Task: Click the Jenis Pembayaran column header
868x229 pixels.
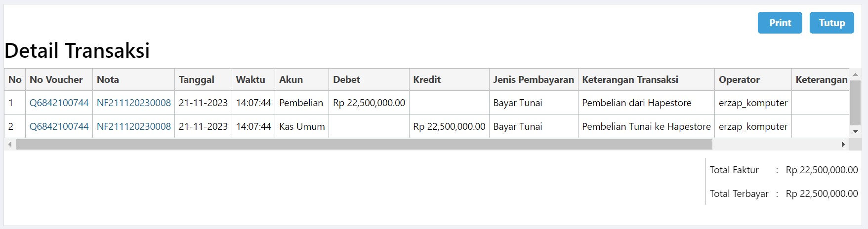Action: click(x=534, y=79)
